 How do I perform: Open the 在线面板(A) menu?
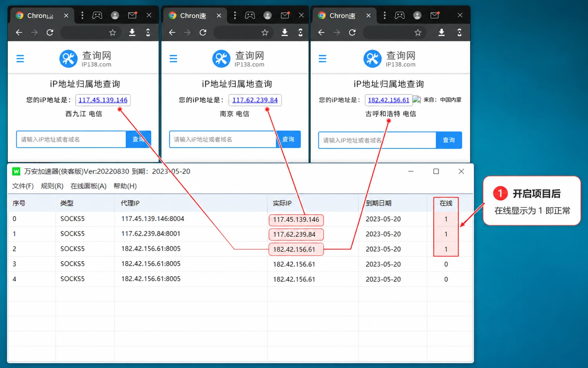click(x=88, y=186)
